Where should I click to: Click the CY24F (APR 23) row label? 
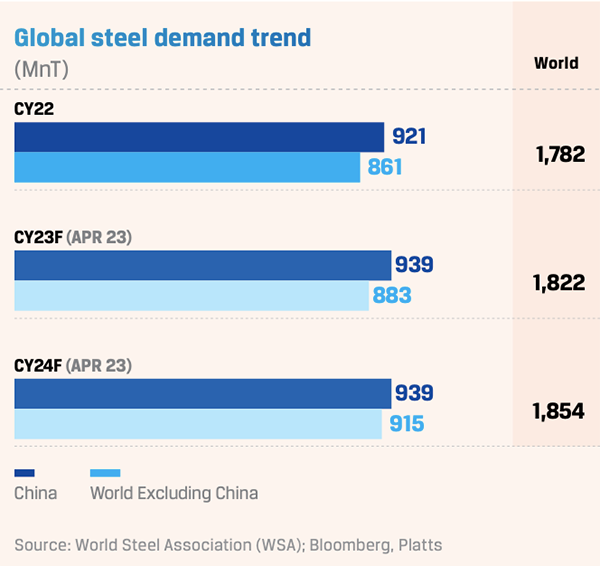click(72, 366)
